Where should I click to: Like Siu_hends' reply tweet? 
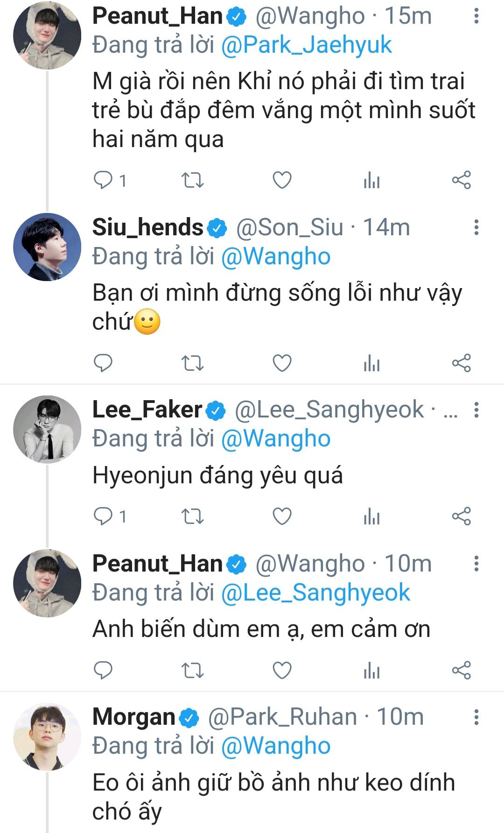pos(282,363)
